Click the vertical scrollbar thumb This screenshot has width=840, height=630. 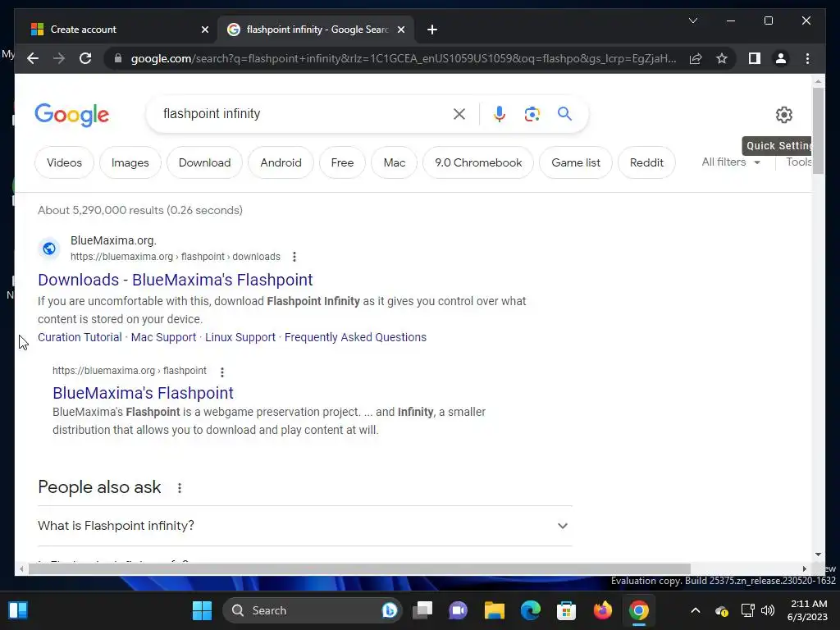[x=818, y=130]
